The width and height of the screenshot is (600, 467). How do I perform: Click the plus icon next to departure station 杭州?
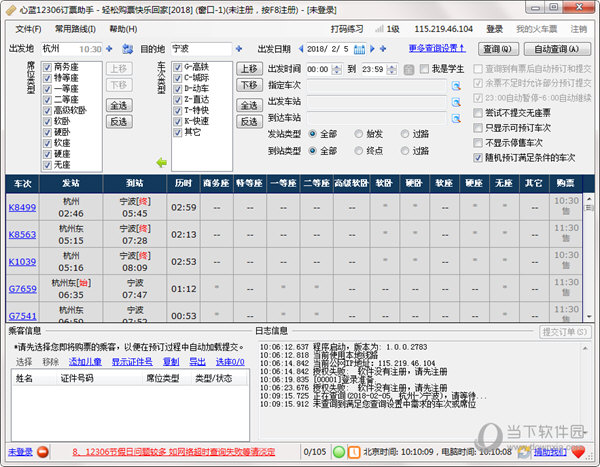109,49
